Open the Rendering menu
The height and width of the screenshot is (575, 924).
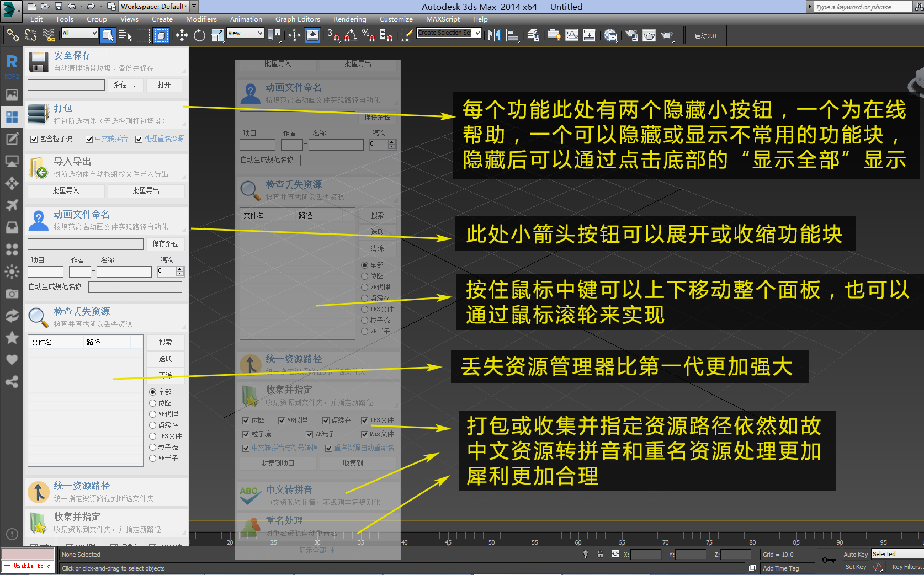pyautogui.click(x=350, y=19)
